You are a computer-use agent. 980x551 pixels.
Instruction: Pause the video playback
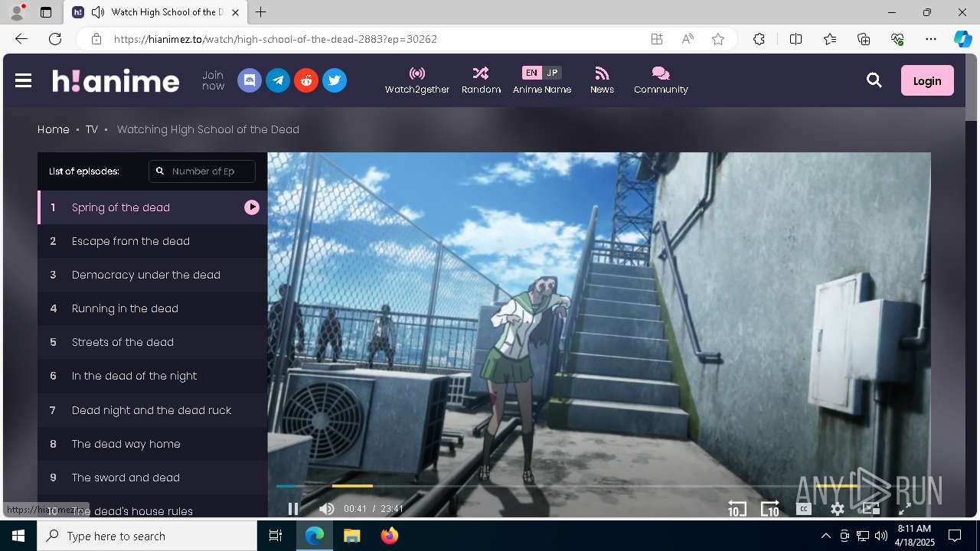tap(292, 509)
